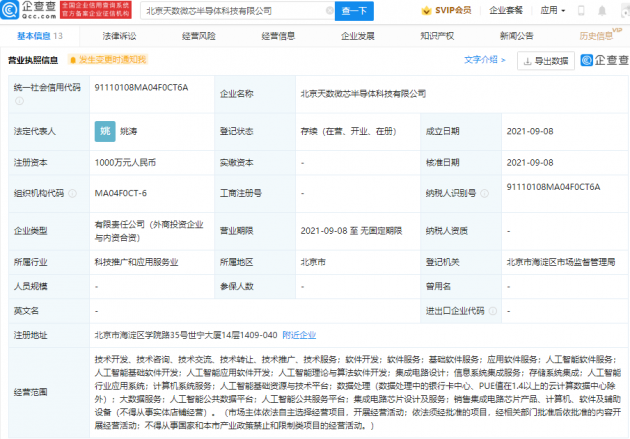
Task: Open the 知识产权 tab
Action: point(437,35)
